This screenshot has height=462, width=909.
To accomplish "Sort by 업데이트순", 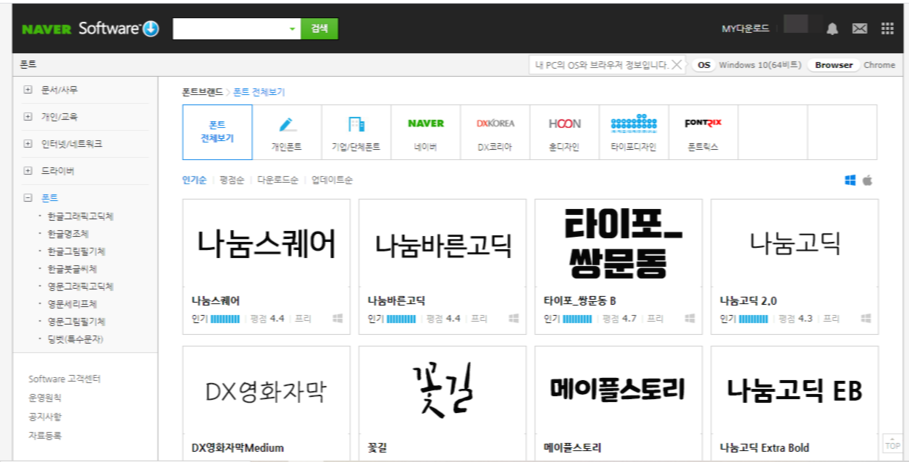I will (332, 180).
